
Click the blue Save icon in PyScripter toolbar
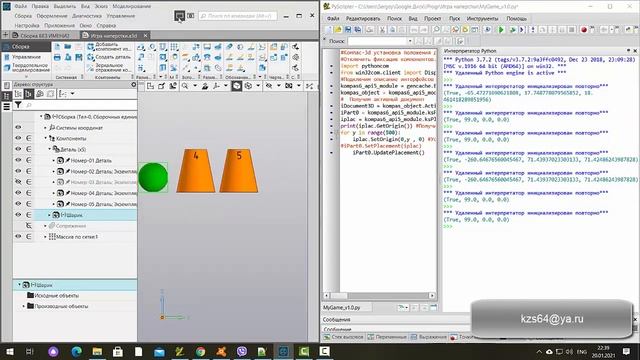tap(348, 29)
